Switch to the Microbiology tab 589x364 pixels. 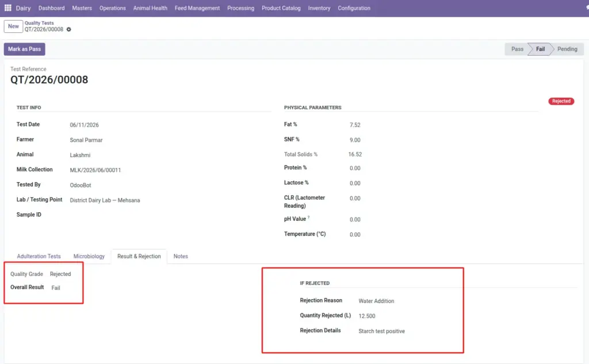point(89,256)
